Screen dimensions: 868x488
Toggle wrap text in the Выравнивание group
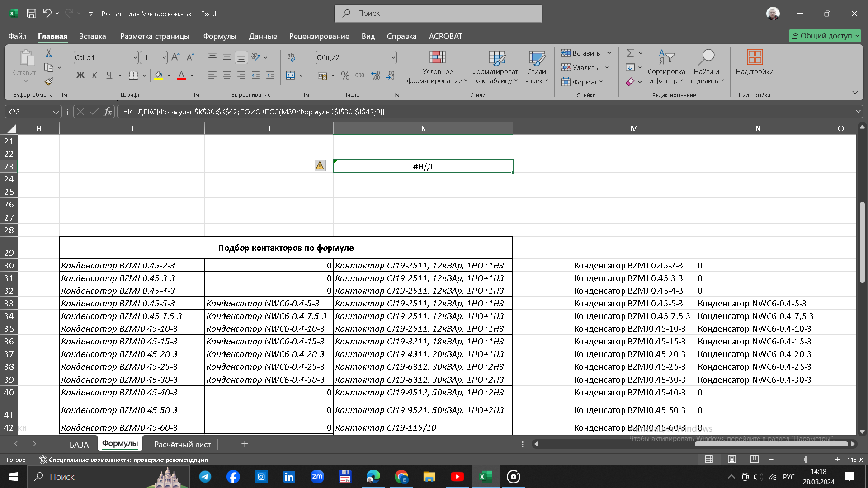291,57
